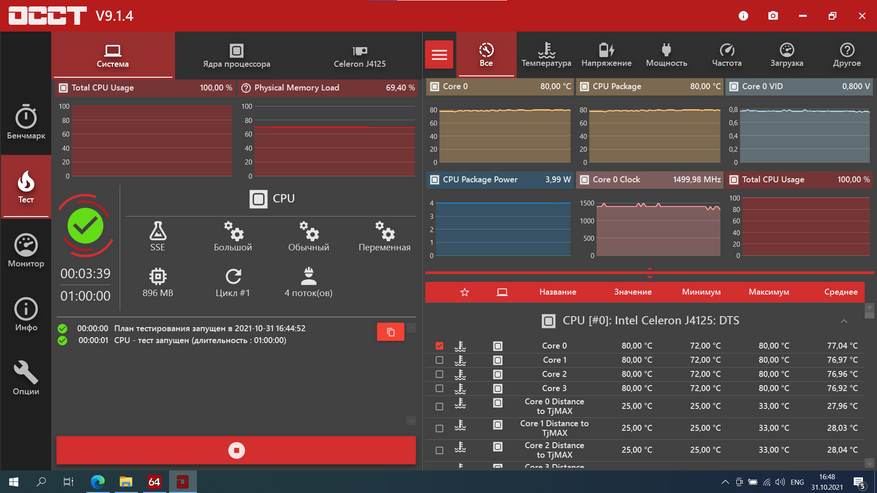Switch to the Система tab

(112, 55)
